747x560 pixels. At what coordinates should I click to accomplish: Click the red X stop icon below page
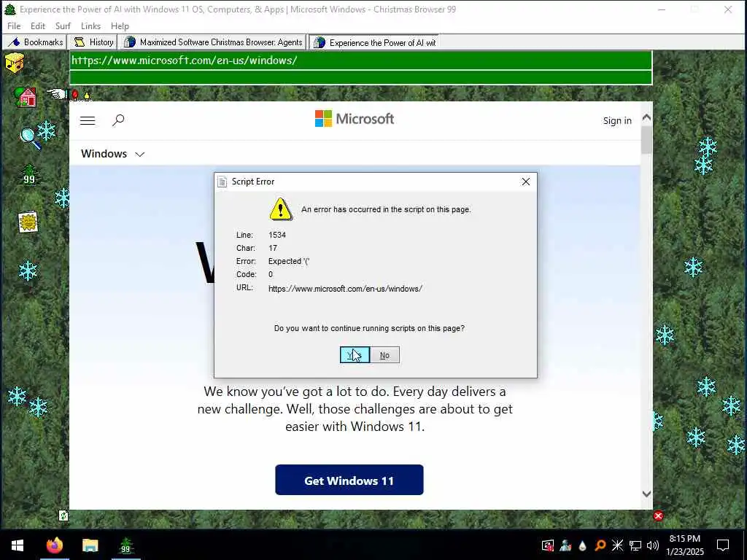(x=659, y=516)
